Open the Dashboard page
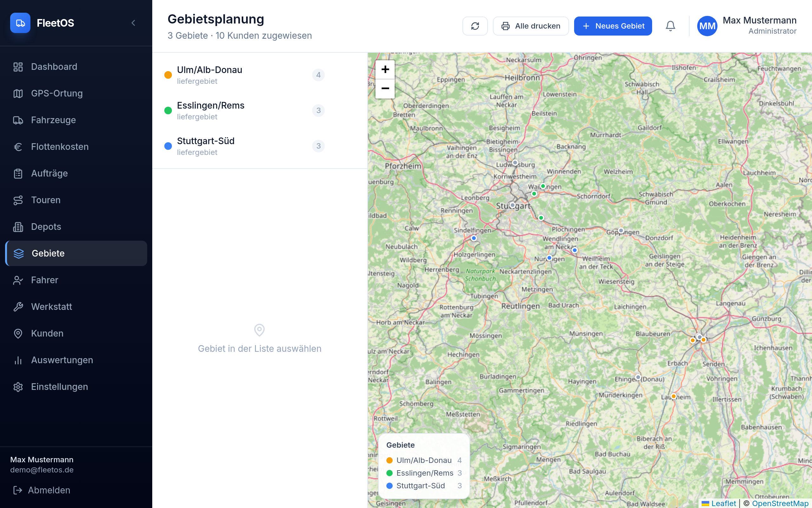Image resolution: width=812 pixels, height=508 pixels. tap(76, 67)
